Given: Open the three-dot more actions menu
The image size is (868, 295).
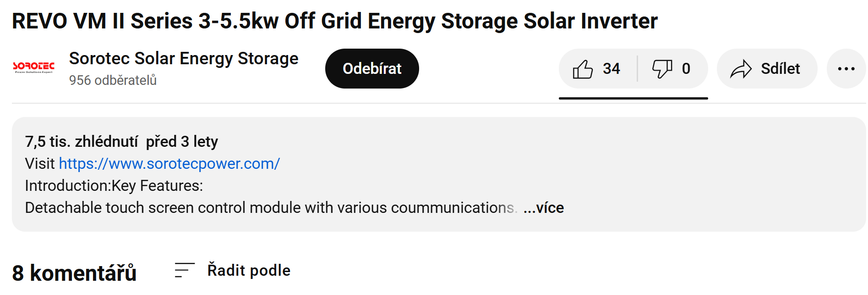Looking at the screenshot, I should (846, 69).
